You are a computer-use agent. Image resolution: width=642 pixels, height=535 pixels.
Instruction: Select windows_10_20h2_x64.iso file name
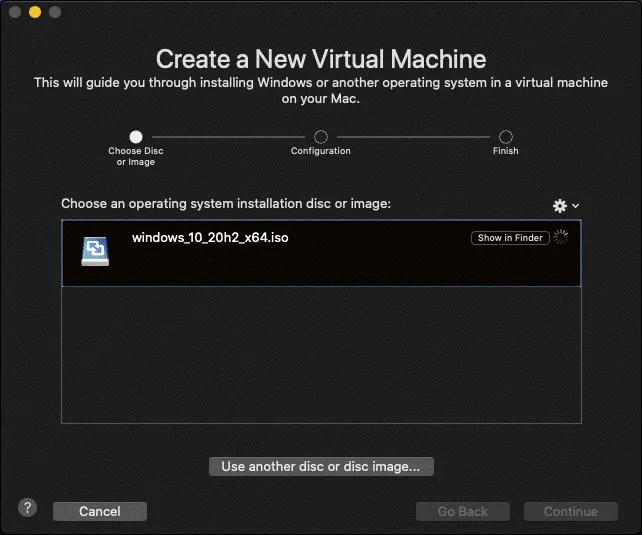(x=210, y=238)
